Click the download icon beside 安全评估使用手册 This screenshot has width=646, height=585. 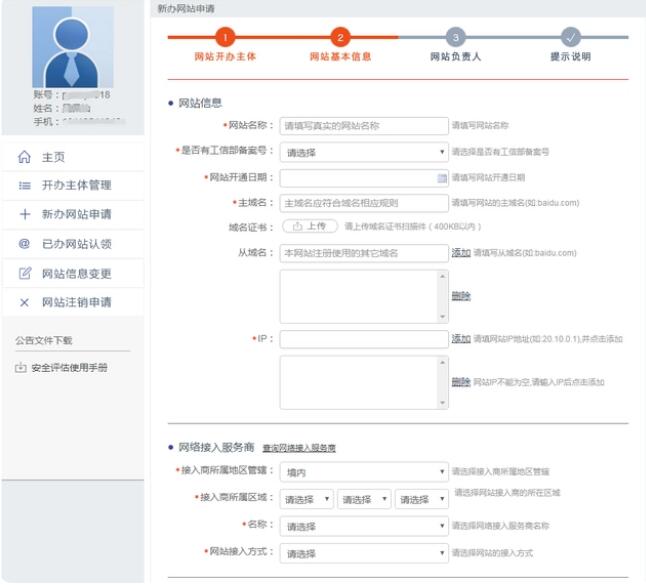coord(21,367)
